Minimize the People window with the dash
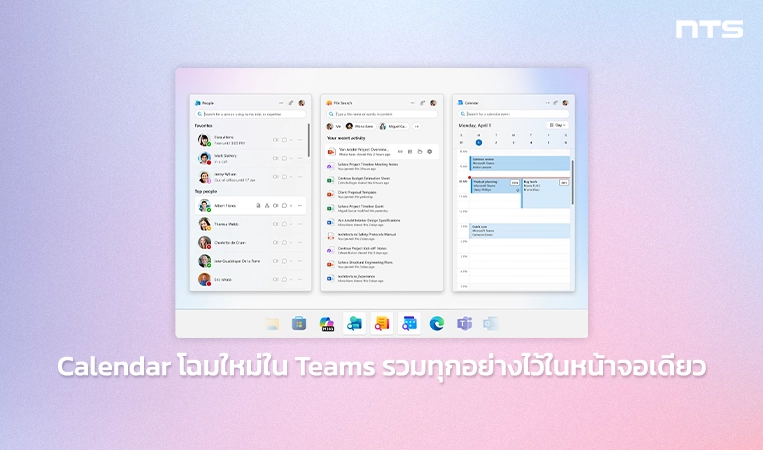 281,103
